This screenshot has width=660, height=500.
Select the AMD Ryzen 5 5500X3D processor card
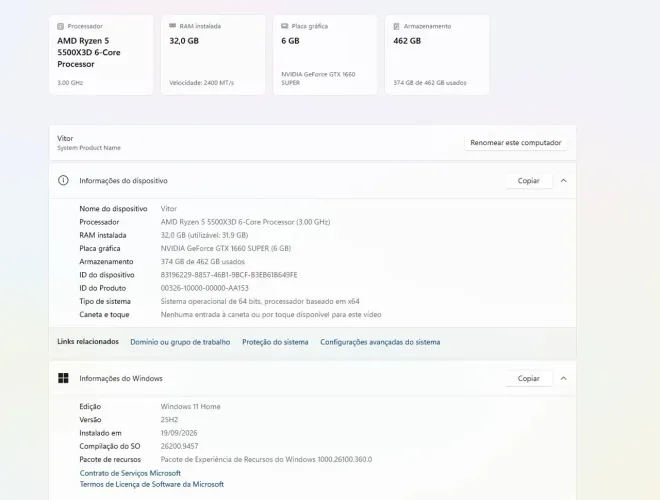(101, 55)
